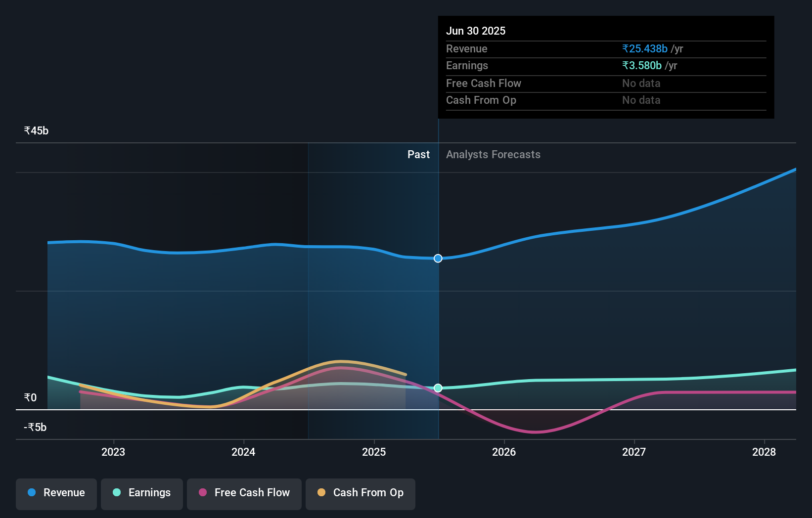Viewport: 812px width, 518px height.
Task: Toggle the Earnings series visibility
Action: [142, 494]
